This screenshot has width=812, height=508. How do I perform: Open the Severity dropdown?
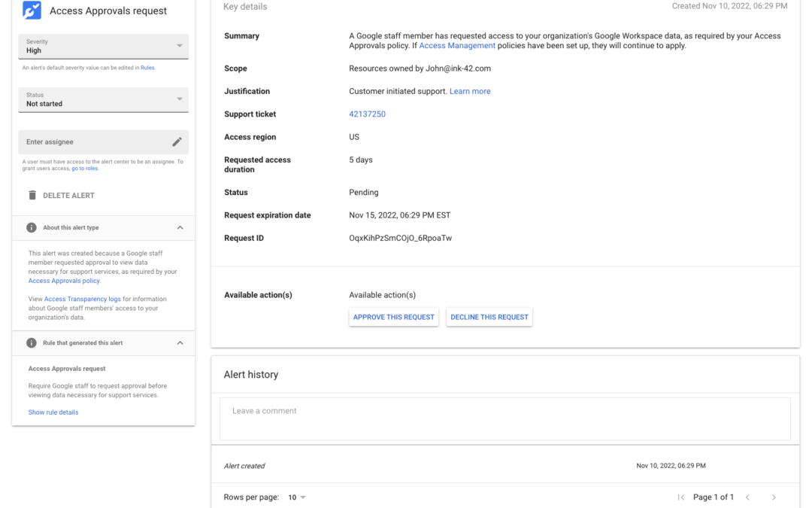click(104, 46)
